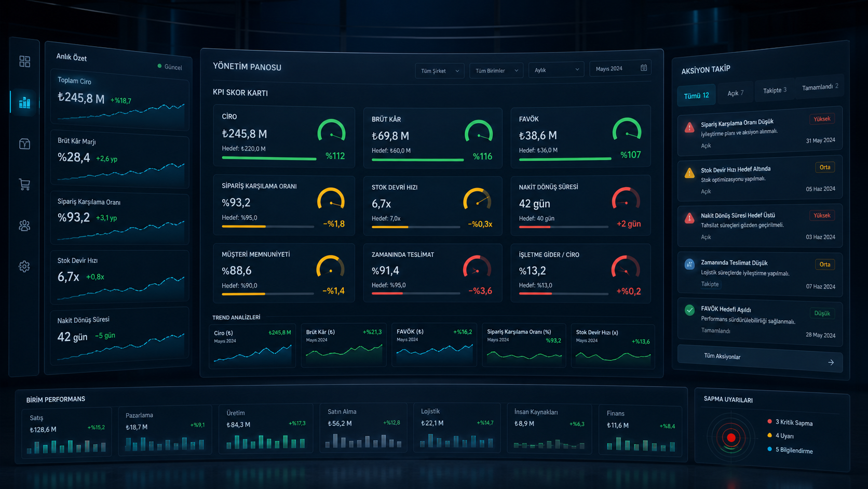Click the FAVÖK gauge icon
The image size is (868, 489).
[x=627, y=130]
